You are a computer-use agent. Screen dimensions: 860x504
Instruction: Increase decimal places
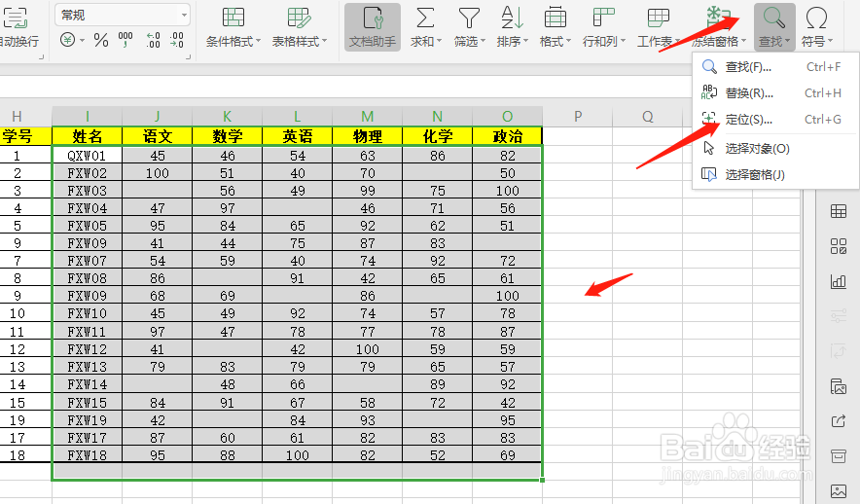coord(153,40)
